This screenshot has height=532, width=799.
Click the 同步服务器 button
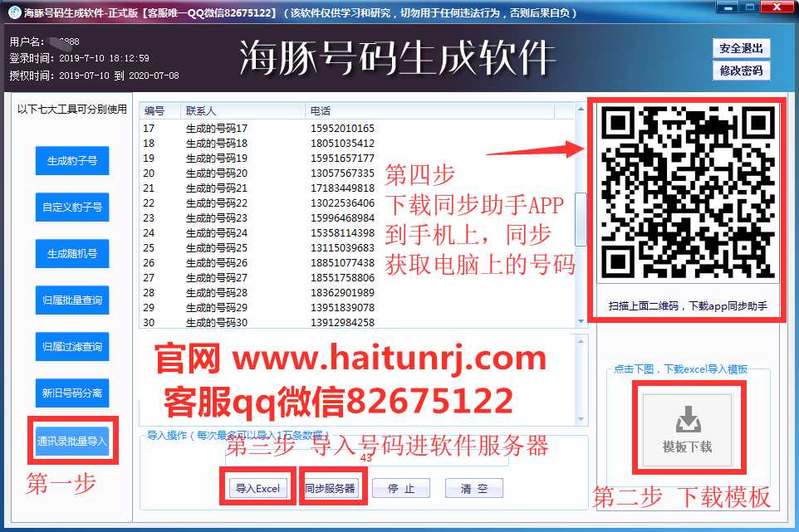tap(331, 488)
